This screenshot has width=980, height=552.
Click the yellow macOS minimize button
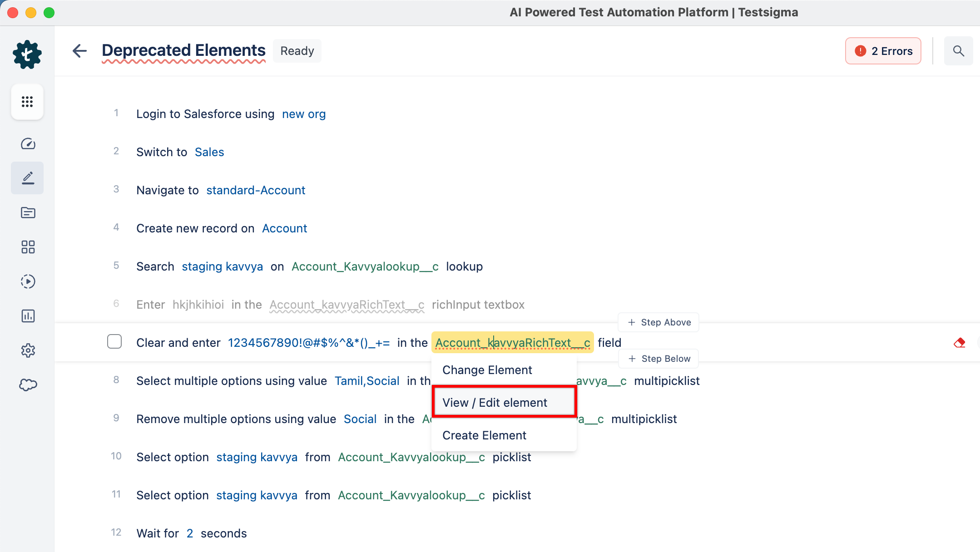31,13
